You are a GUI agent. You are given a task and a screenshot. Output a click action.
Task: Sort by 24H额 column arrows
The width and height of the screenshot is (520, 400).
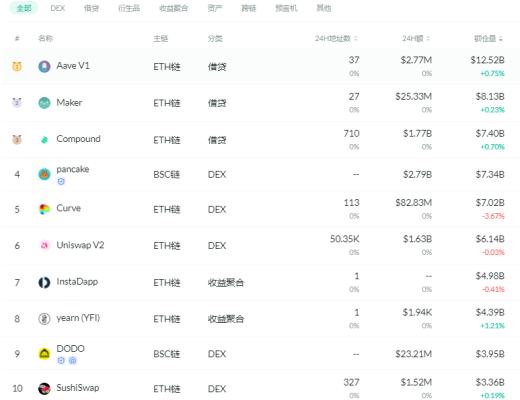click(428, 39)
